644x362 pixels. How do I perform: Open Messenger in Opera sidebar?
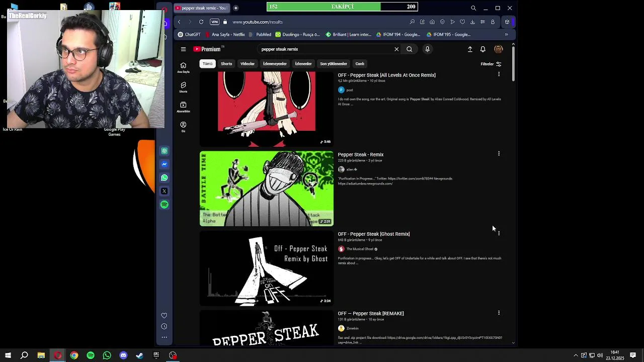coord(165,164)
